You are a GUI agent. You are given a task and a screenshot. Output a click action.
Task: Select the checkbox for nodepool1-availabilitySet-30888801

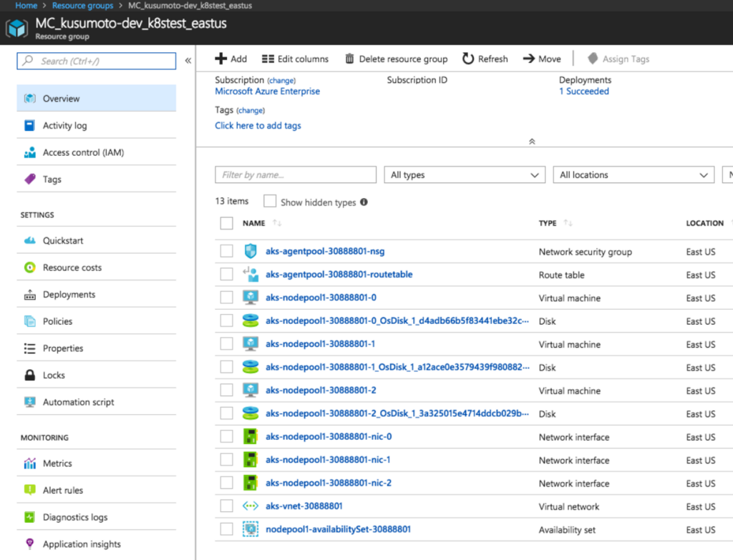point(227,529)
